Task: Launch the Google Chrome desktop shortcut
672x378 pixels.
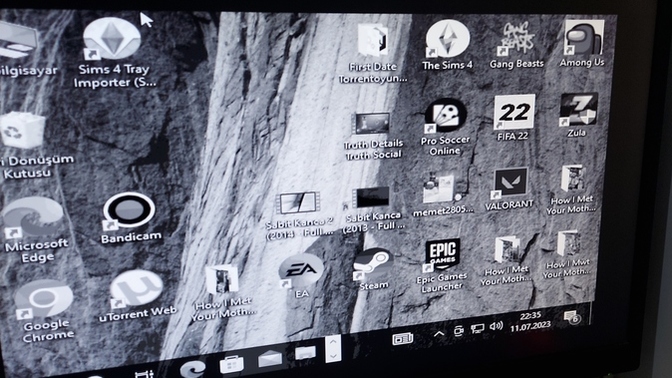Action: 45,310
